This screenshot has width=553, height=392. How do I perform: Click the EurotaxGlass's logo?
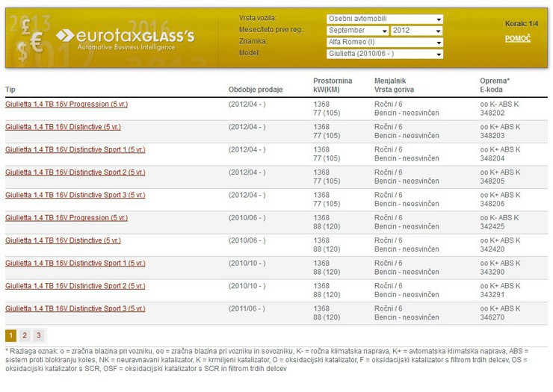click(x=126, y=39)
